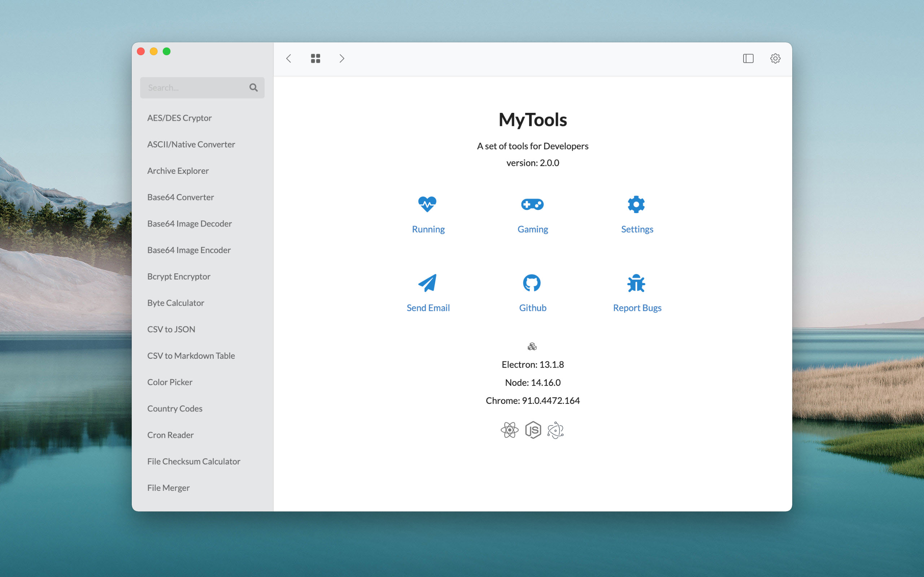Toggle the sidebar panel visibility

(748, 58)
